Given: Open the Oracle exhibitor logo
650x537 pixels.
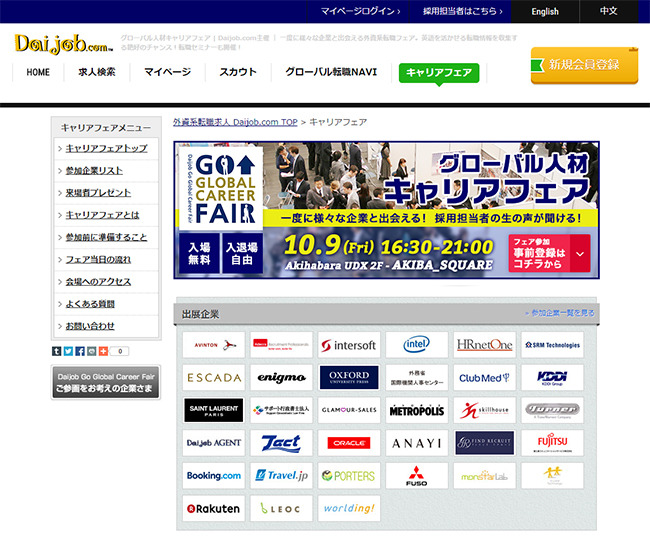Looking at the screenshot, I should 349,443.
